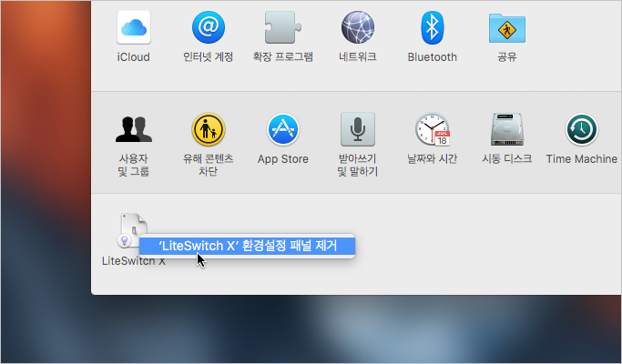Screen dimensions: 622x364
Task: Open Parental Controls (유해 콘텐츠 차단)
Action: pos(209,129)
